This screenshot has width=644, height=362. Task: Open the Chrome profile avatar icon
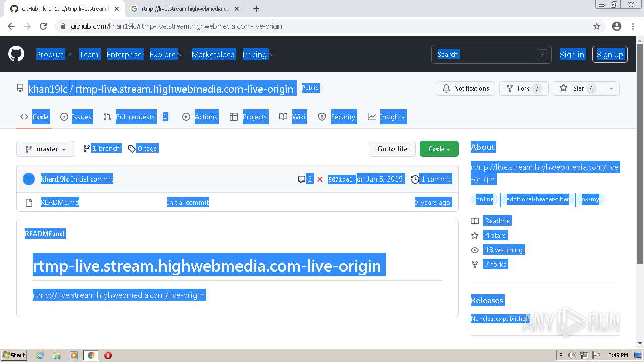pos(617,26)
